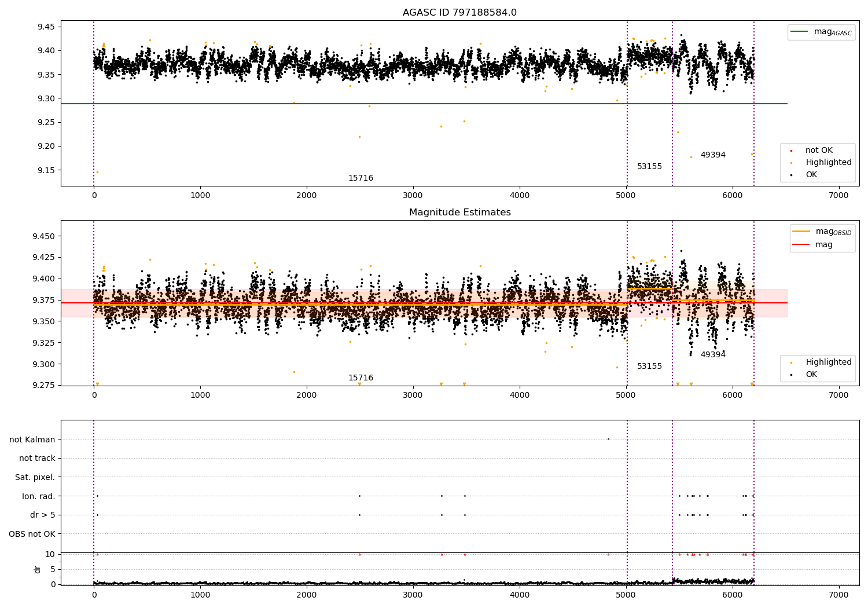Click the 15716 label in Magnitude Estimates plot
This screenshot has height=608, width=868.
[361, 378]
